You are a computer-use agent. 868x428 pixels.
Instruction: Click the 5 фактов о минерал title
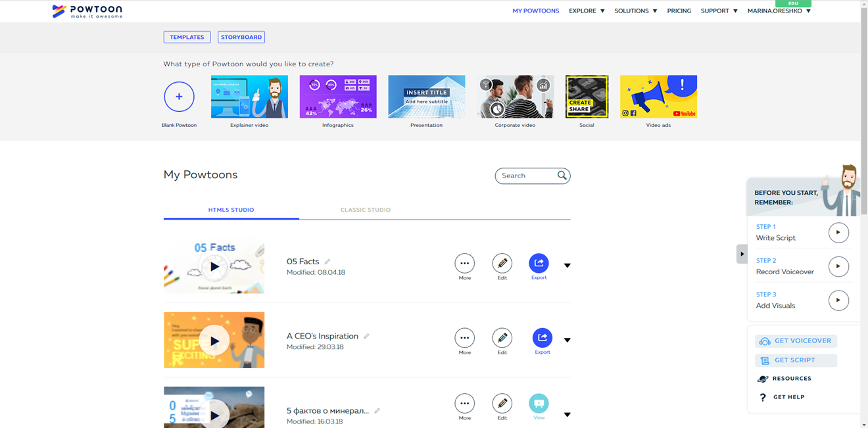[327, 411]
